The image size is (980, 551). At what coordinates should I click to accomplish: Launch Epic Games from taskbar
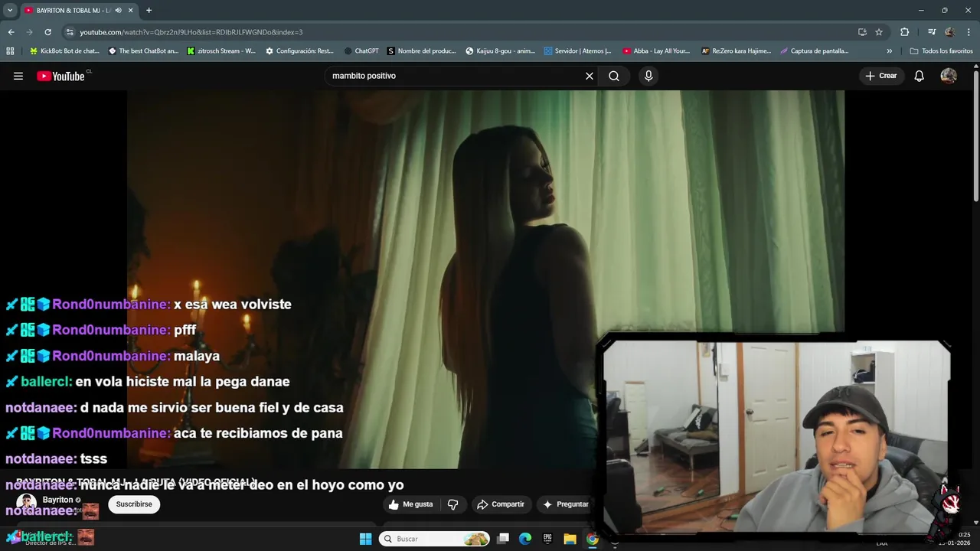[547, 539]
